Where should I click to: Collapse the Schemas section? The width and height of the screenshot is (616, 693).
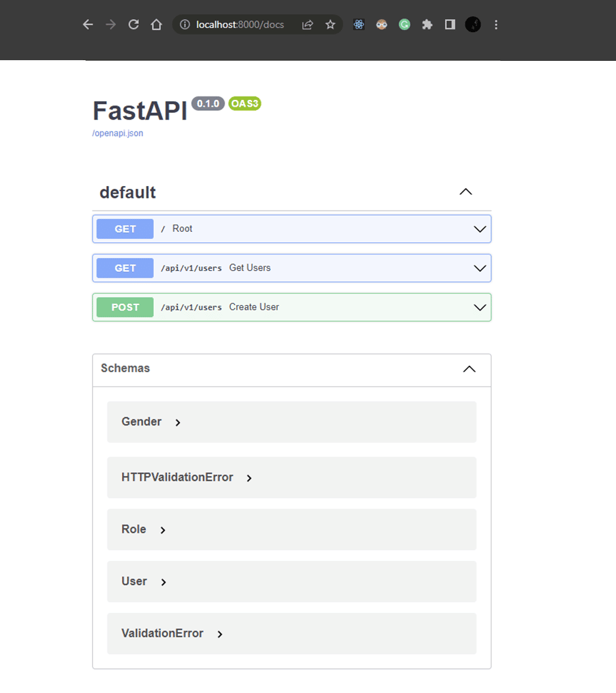click(469, 369)
